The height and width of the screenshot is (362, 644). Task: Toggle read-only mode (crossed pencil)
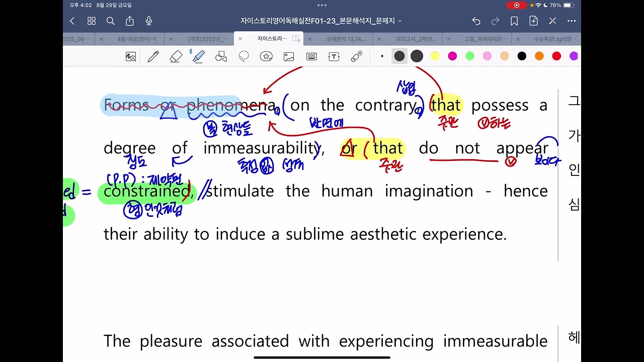tap(552, 21)
